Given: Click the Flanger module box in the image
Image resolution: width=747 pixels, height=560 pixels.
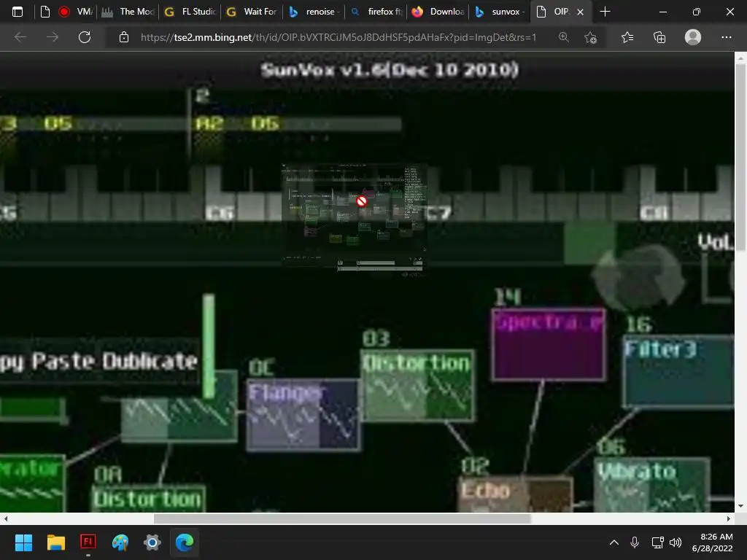Looking at the screenshot, I should [x=303, y=415].
